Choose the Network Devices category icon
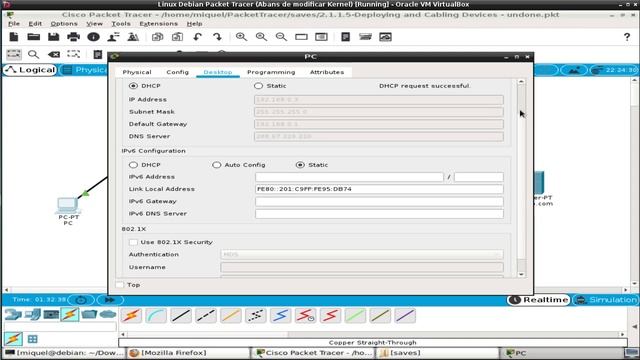Screen dimensions: 640x360 click(13, 314)
